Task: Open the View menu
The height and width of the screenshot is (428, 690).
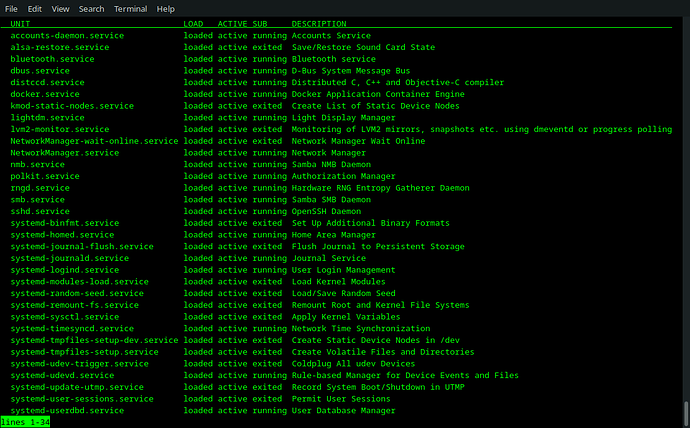Action: click(60, 9)
